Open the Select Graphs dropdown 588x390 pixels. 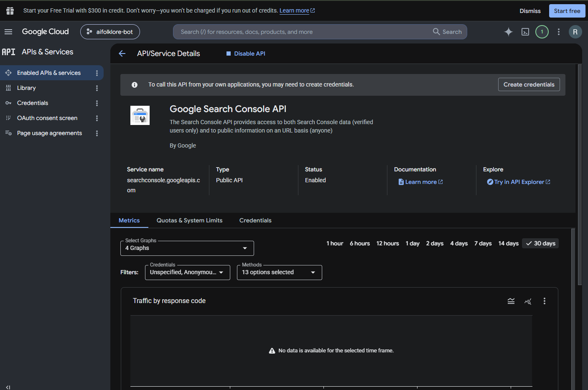point(187,248)
